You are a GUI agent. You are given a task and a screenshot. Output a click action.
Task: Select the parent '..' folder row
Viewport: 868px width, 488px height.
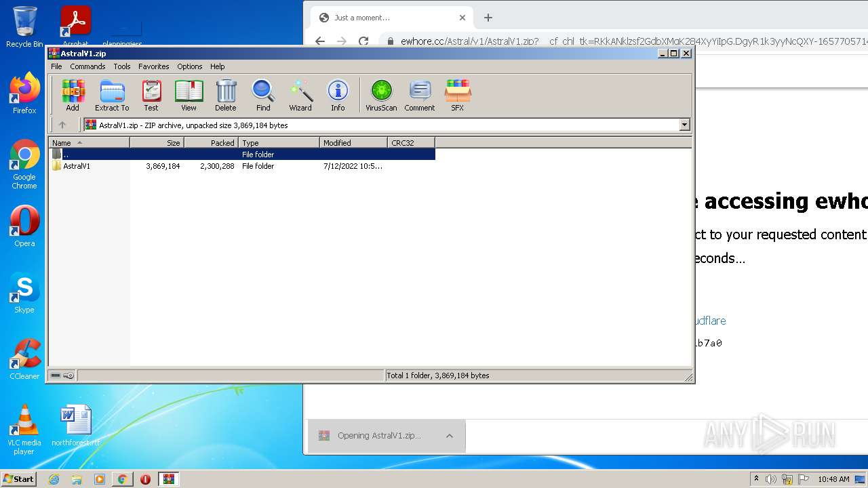242,155
